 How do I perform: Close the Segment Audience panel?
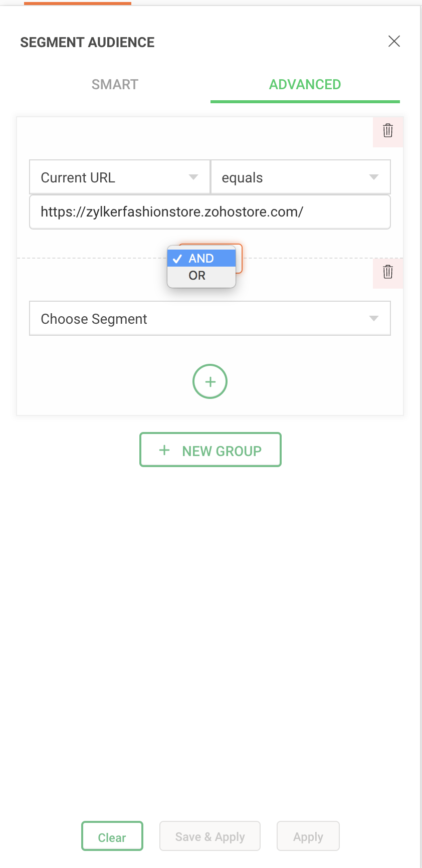tap(394, 41)
